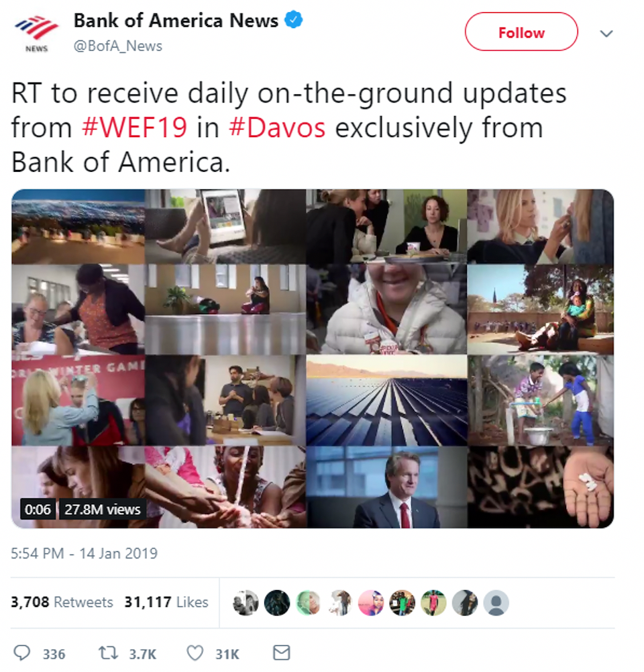Screen dimensions: 644x672
Task: Open the #Davos hashtag link
Action: 277,128
